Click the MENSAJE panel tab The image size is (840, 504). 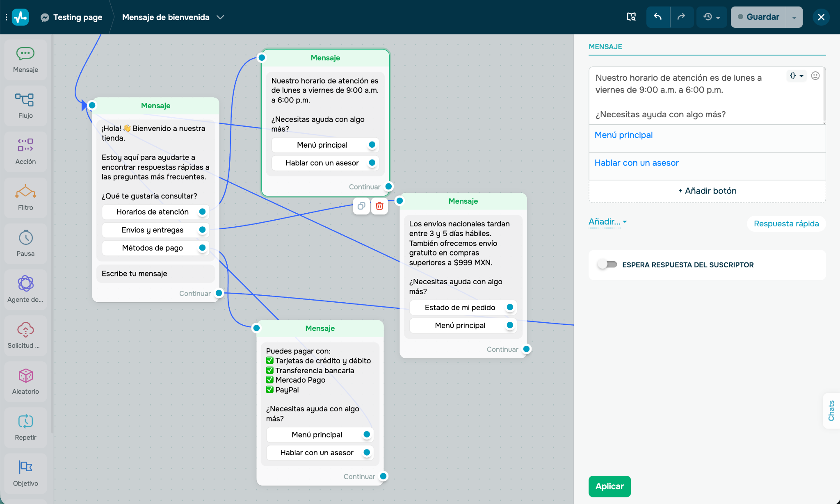click(605, 47)
